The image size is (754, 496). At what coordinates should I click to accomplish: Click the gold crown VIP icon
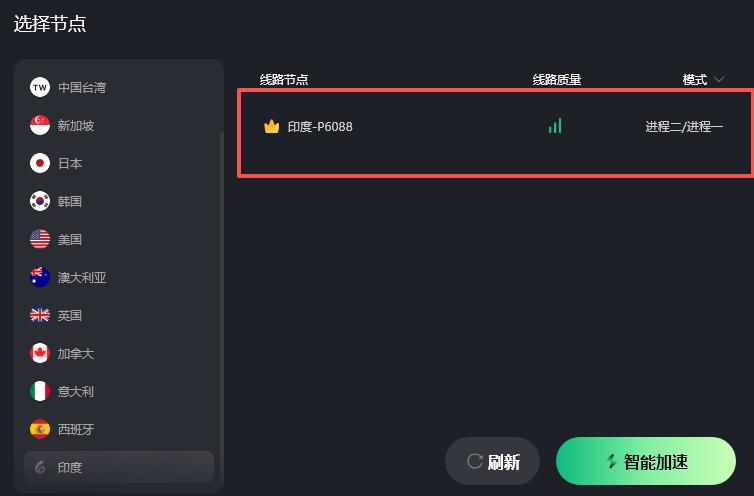pyautogui.click(x=272, y=126)
